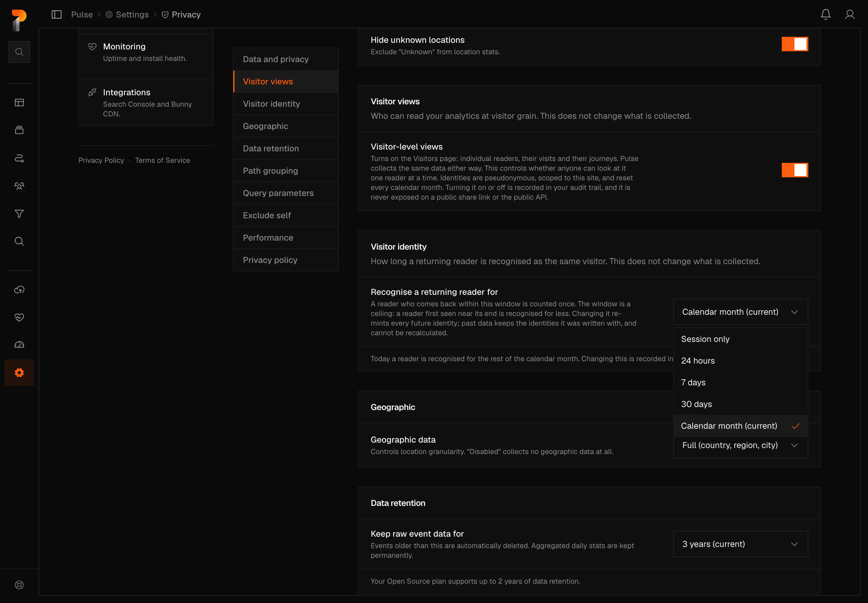Select Visitor views in section nav
The height and width of the screenshot is (603, 868).
click(285, 81)
